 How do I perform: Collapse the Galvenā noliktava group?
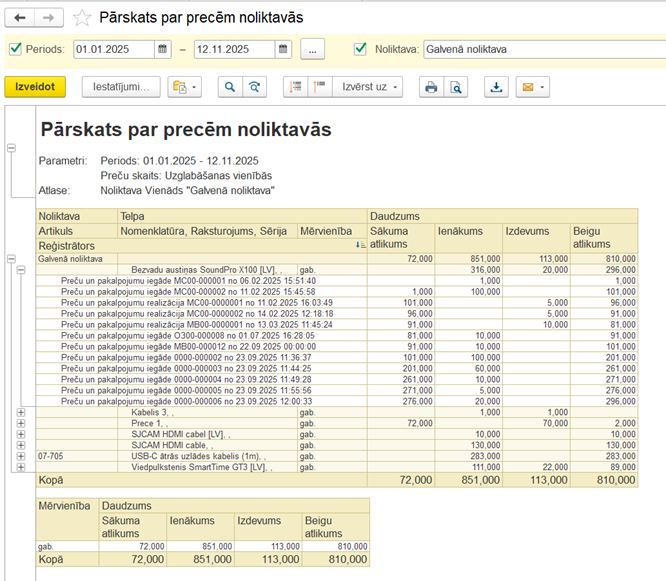pyautogui.click(x=11, y=258)
